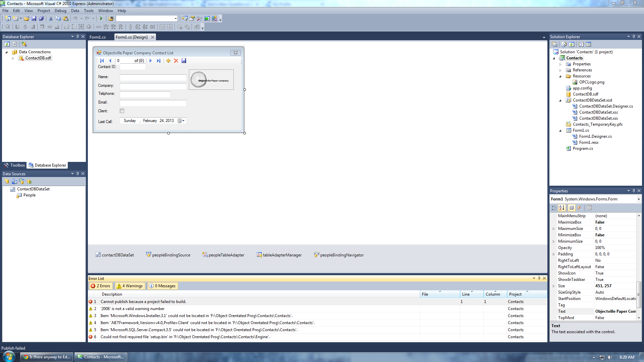This screenshot has height=362, width=644.
Task: Open the Properties object selector dropdown
Action: point(638,199)
